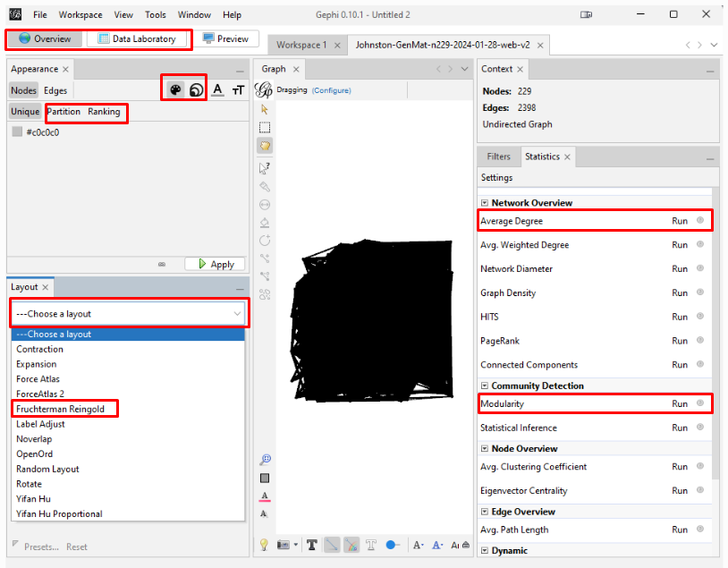Collapse the Node Overview section
728x568 pixels.
485,449
